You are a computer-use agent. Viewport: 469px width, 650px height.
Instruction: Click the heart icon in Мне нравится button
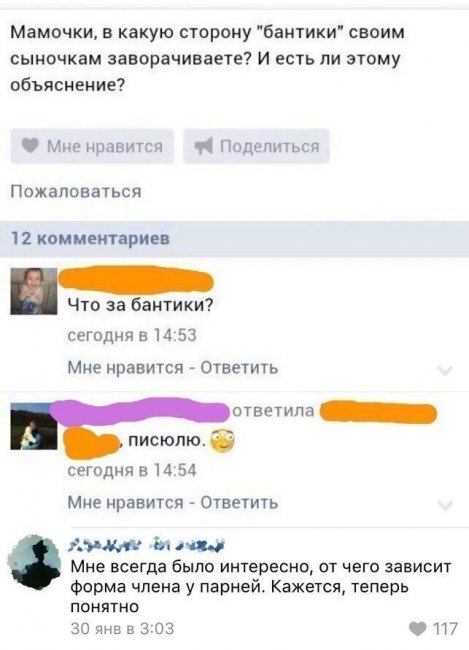point(30,146)
